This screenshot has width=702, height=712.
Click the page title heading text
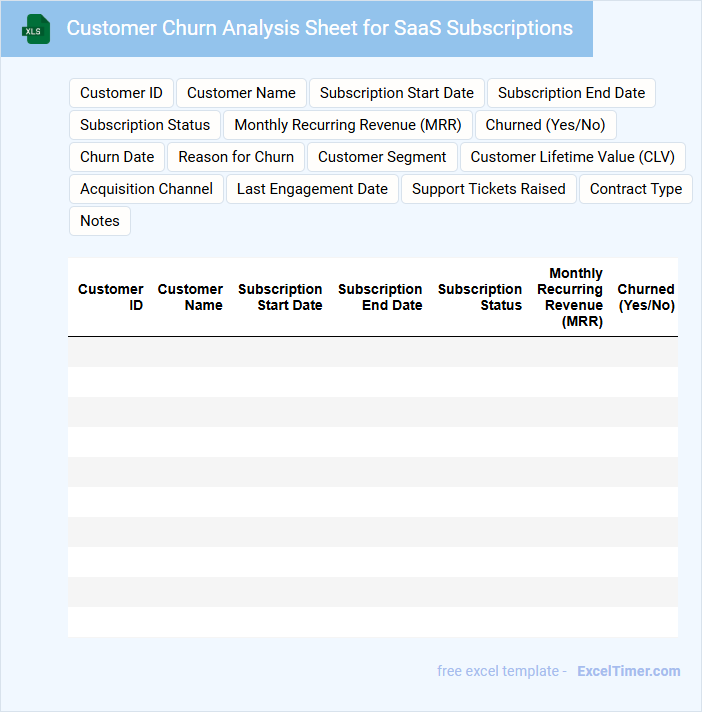point(320,28)
